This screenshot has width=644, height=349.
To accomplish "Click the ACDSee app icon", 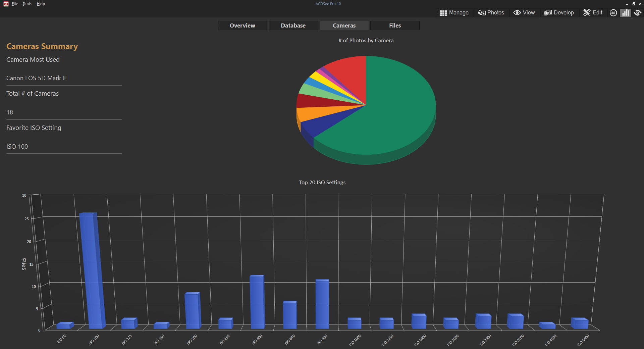I will tap(6, 4).
